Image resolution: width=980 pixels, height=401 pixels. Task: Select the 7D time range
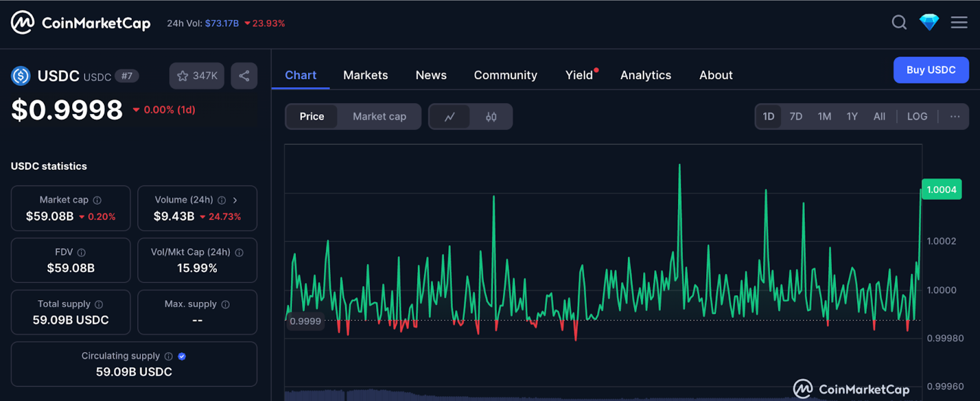[796, 116]
